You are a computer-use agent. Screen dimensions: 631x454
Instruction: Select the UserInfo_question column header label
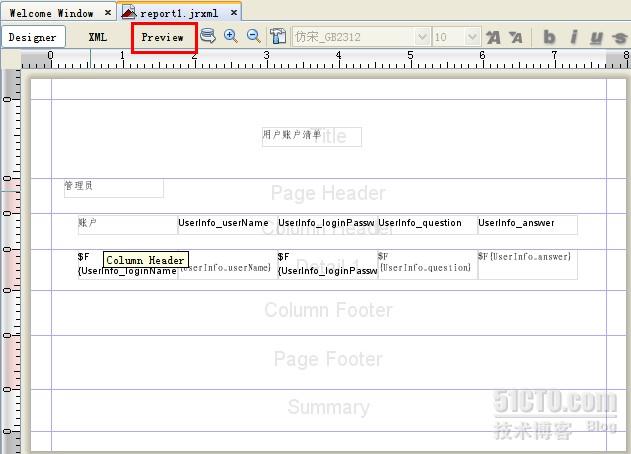427,225
